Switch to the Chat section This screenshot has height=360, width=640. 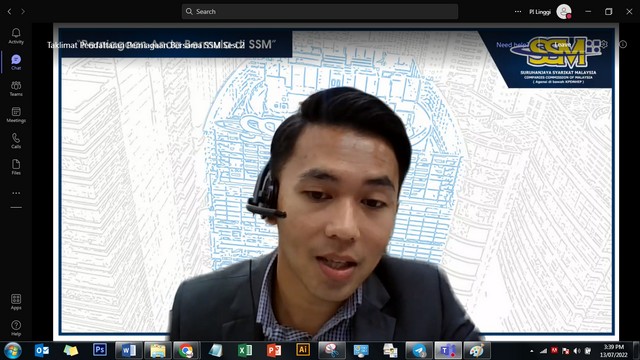pos(16,62)
